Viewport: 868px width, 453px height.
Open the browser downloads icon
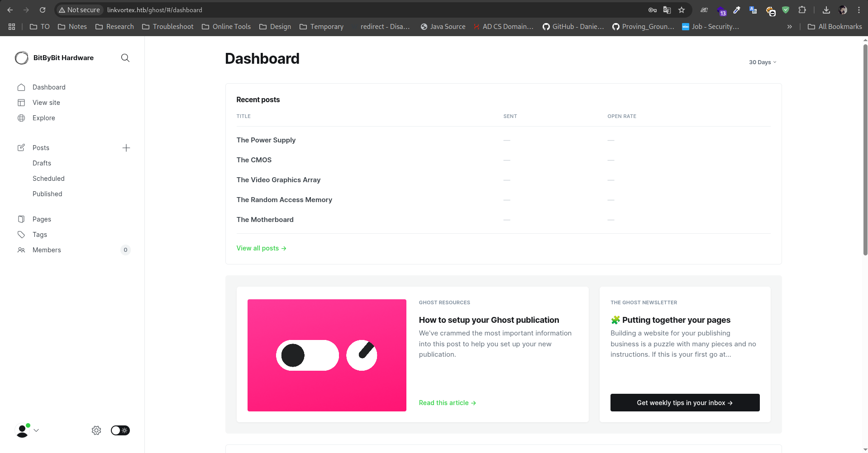[826, 10]
